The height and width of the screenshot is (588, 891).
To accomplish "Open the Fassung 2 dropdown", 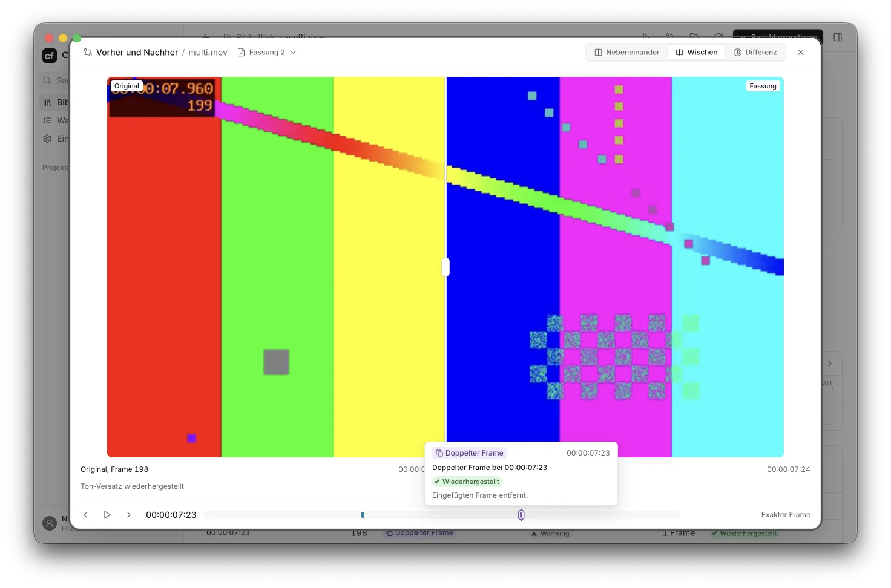I will tap(267, 53).
